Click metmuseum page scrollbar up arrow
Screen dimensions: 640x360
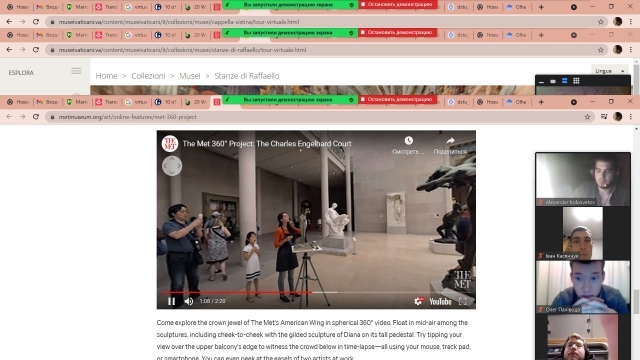[x=637, y=129]
